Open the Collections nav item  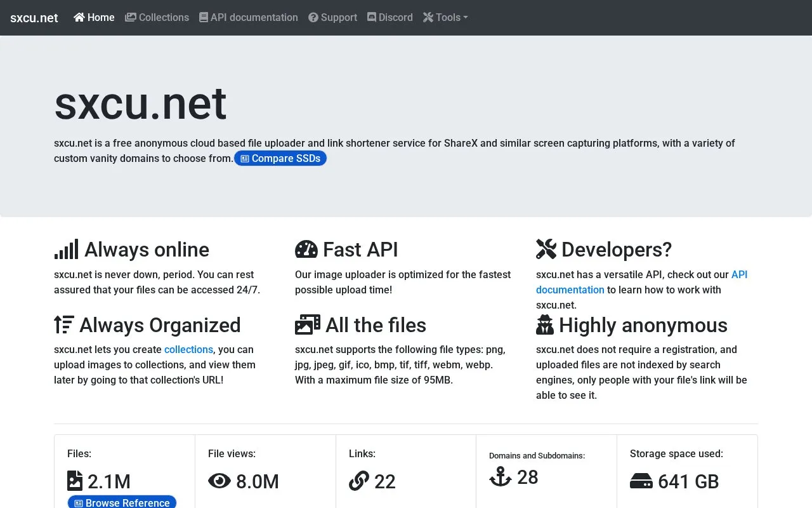coord(157,18)
